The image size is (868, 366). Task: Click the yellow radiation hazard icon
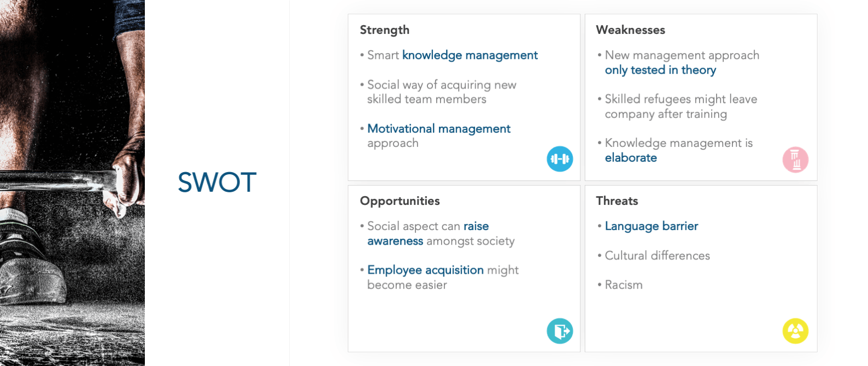795,331
